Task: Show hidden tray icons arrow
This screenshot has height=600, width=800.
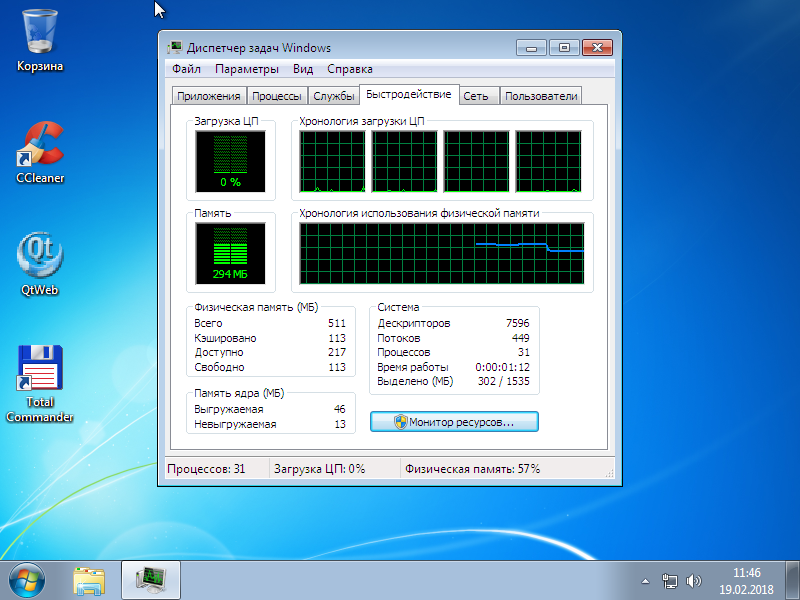Action: point(645,581)
